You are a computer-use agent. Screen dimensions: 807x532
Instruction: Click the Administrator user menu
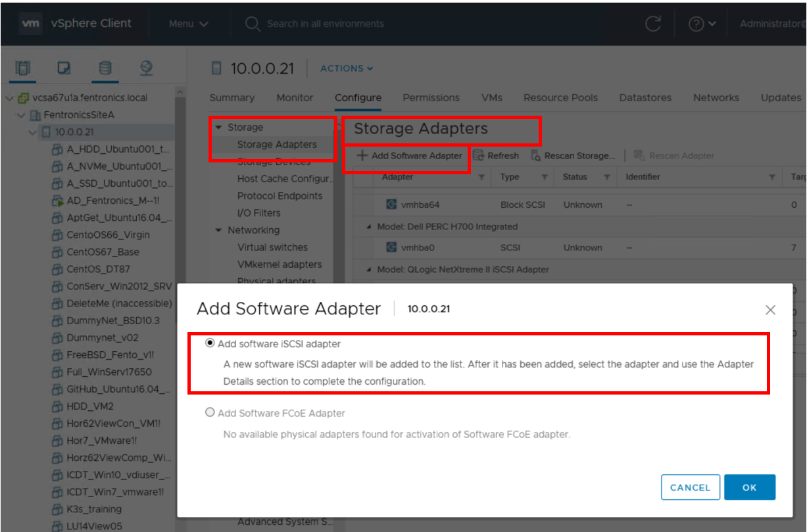click(772, 24)
